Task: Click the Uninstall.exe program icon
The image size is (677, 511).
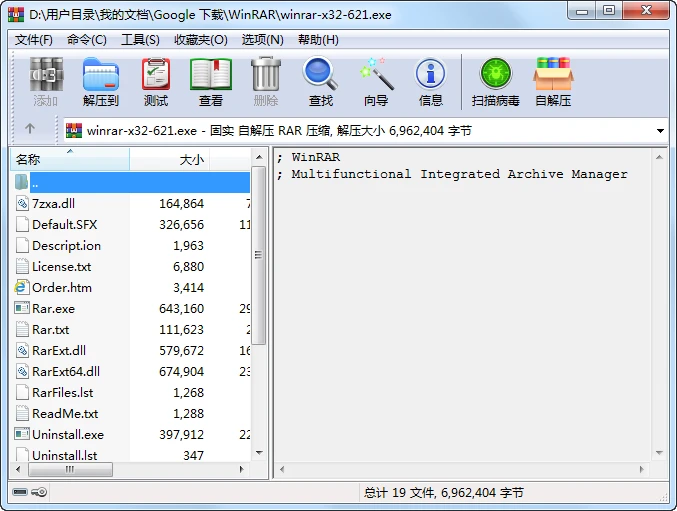Action: [22, 434]
